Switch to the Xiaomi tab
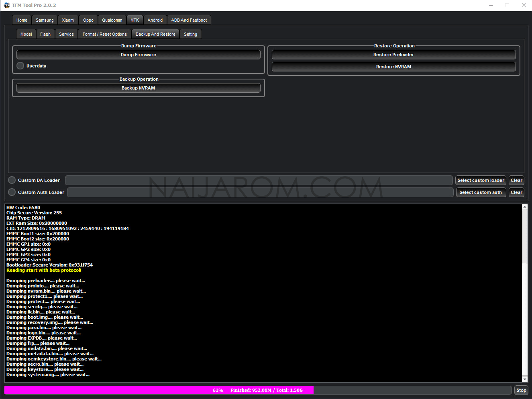 [x=68, y=20]
